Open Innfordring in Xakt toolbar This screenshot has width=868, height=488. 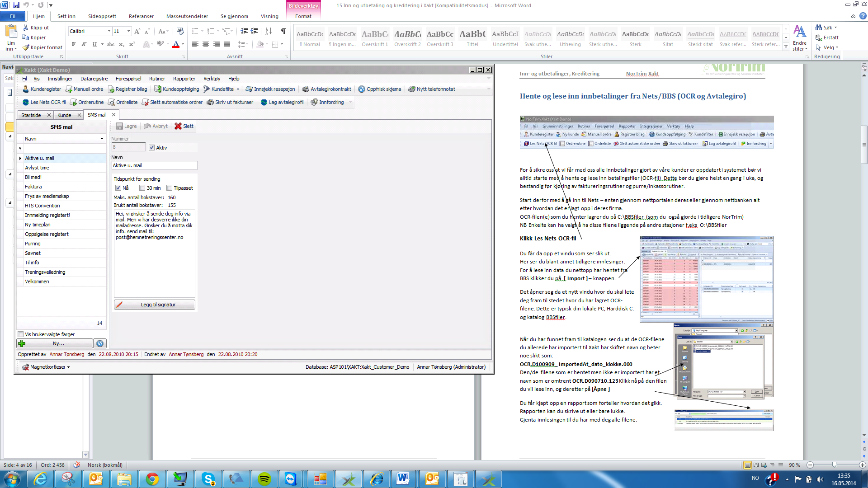pos(327,102)
